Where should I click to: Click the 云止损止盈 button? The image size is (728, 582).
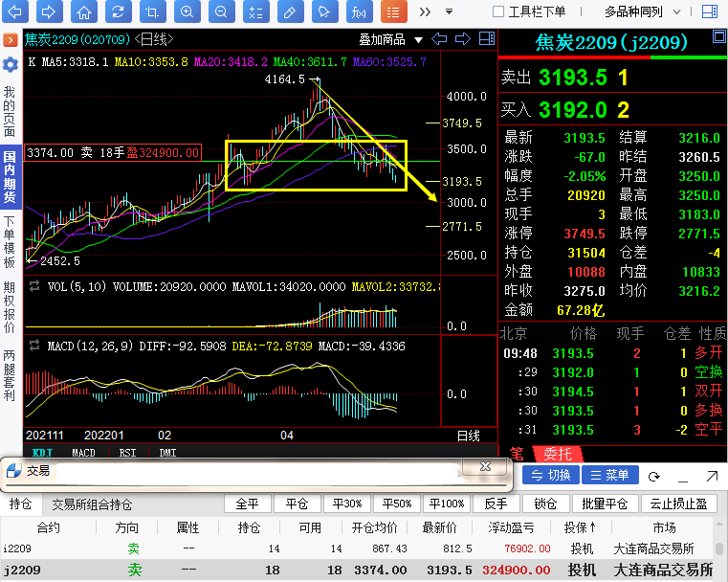pyautogui.click(x=677, y=504)
